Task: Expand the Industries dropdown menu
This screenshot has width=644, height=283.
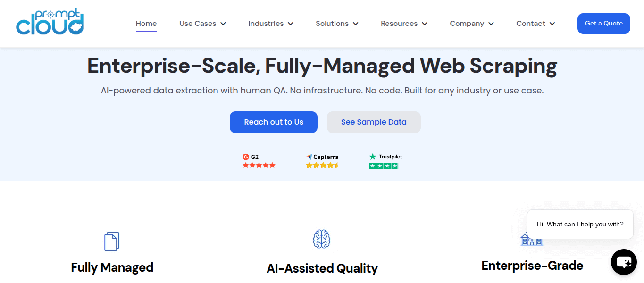Action: coord(271,24)
